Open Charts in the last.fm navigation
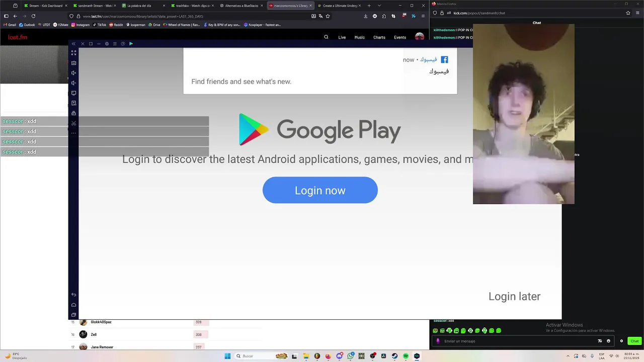Viewport: 644px width, 362px height. tap(379, 37)
